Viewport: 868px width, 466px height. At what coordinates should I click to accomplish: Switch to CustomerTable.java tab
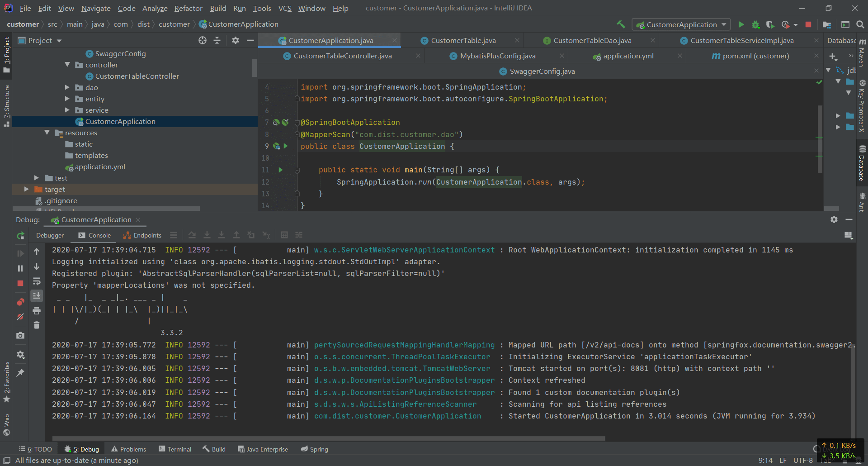click(463, 40)
